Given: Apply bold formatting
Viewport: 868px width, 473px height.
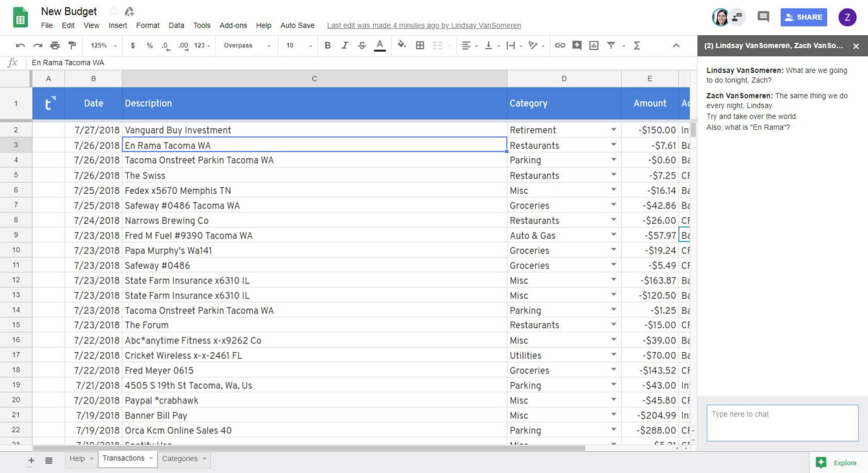Looking at the screenshot, I should [328, 45].
